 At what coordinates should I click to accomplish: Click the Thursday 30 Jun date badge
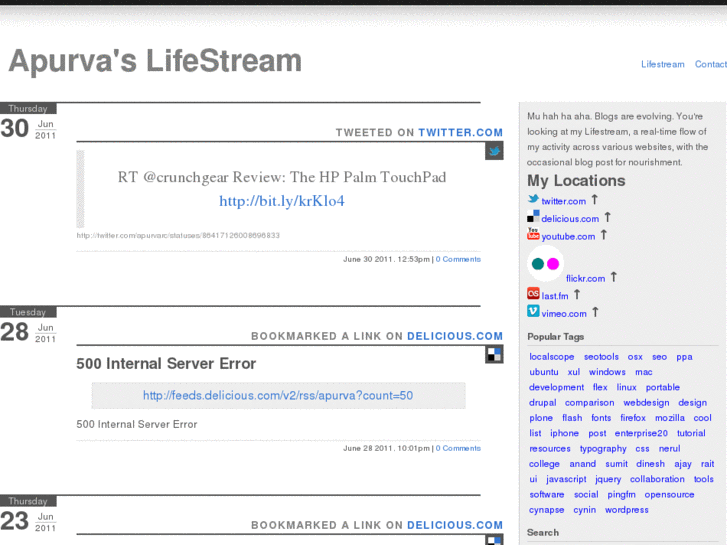28,122
